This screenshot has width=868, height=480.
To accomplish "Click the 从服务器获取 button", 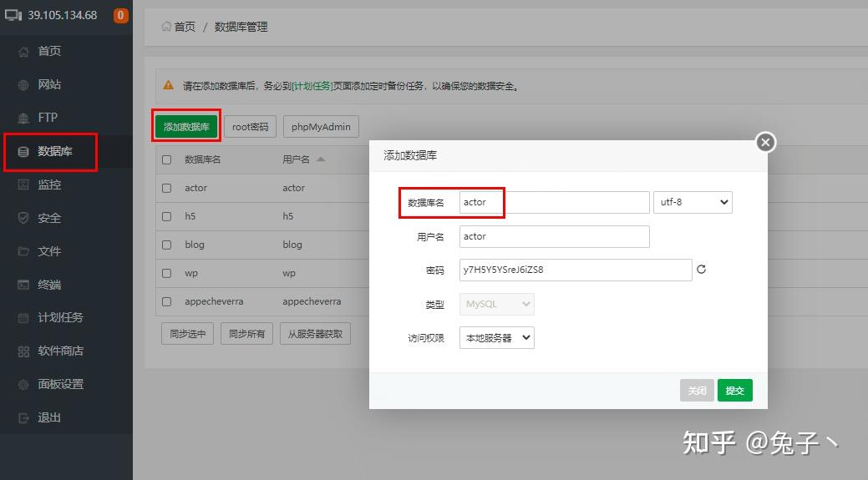I will (x=316, y=334).
